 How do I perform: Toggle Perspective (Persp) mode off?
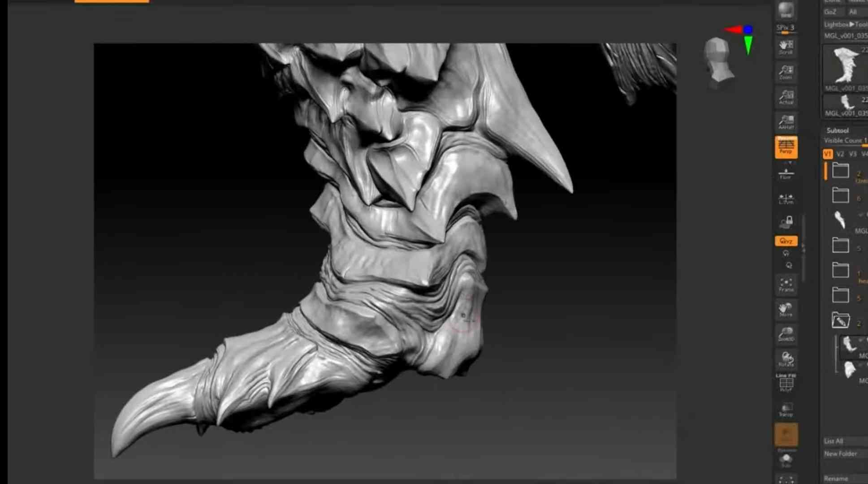pos(786,147)
